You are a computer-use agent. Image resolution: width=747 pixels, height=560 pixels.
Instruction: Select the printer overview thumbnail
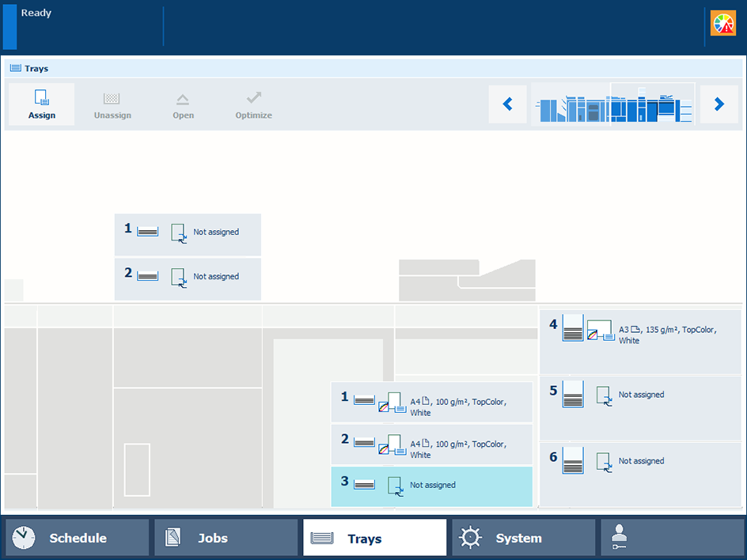tap(612, 104)
